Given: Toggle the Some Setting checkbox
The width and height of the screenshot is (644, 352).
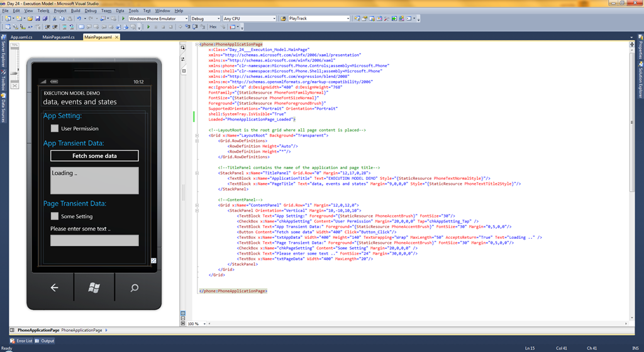Looking at the screenshot, I should tap(55, 216).
